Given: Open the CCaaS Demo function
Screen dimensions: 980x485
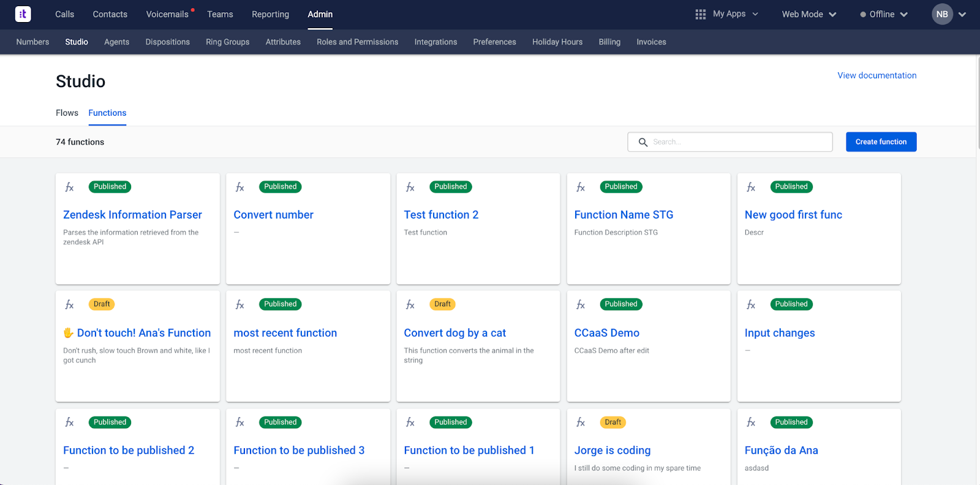Looking at the screenshot, I should (x=606, y=333).
